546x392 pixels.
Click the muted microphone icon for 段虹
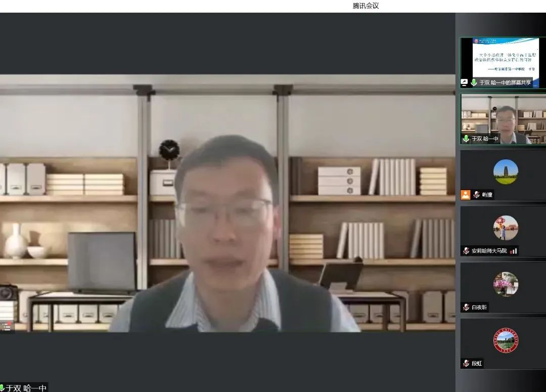coord(466,363)
